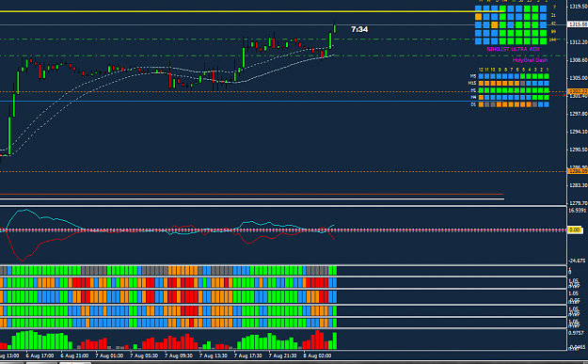Select the HolyGrail Dash label
This screenshot has height=364, width=588.
click(x=530, y=60)
